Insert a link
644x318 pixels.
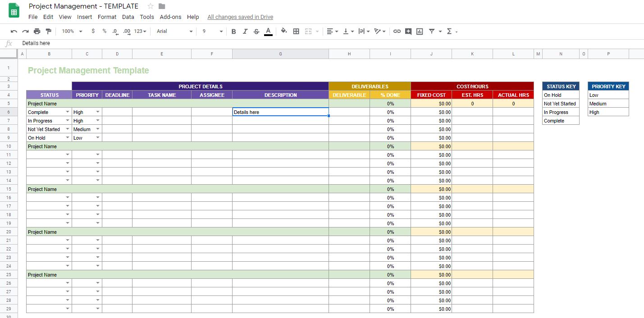pyautogui.click(x=397, y=31)
